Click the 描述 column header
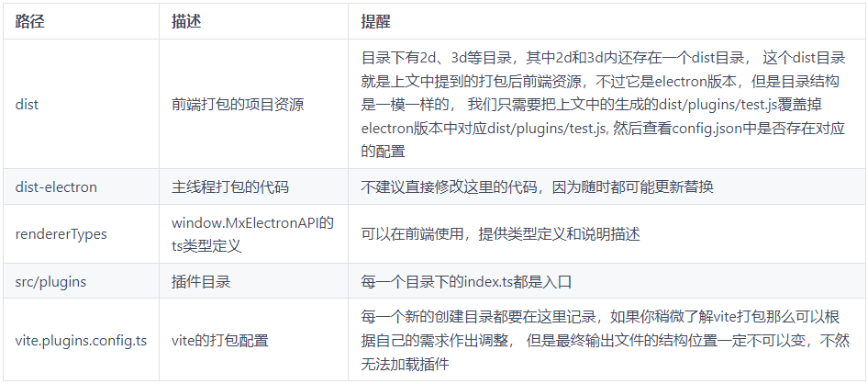Screen dimensions: 868x384 pyautogui.click(x=186, y=20)
